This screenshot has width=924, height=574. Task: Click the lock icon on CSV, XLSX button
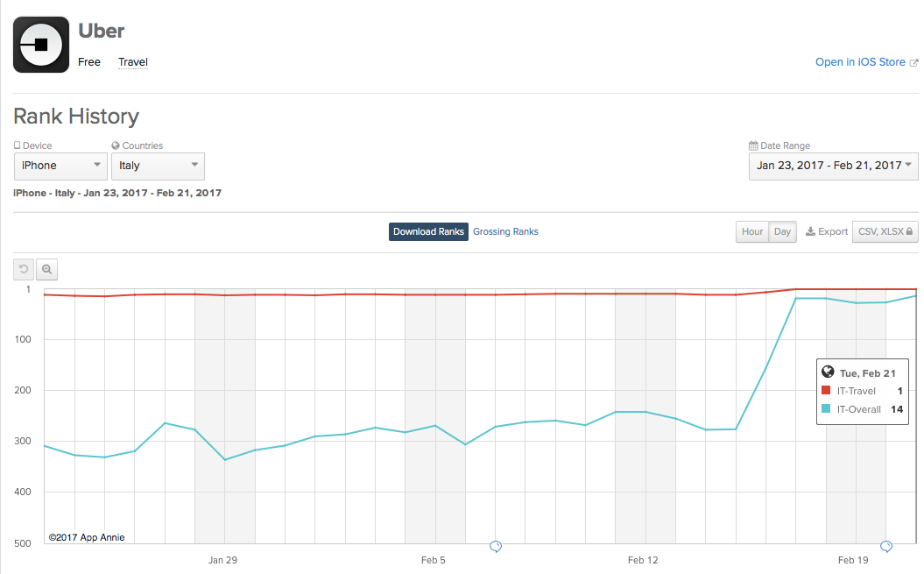coord(909,232)
